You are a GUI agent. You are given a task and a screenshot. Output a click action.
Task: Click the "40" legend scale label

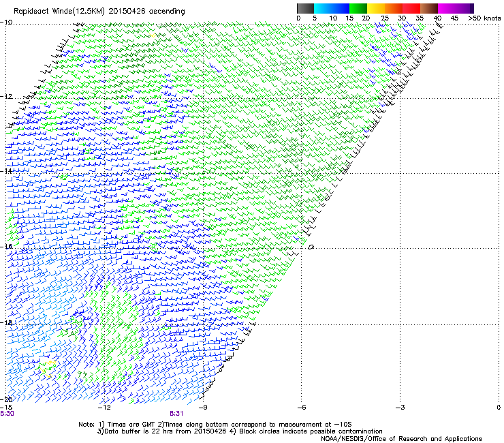click(x=437, y=18)
